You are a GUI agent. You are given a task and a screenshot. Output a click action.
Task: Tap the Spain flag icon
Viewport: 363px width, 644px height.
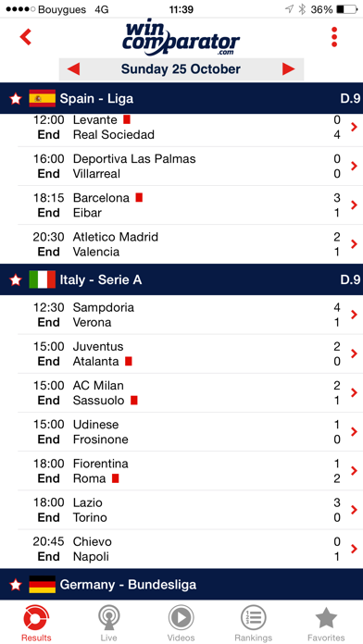click(43, 98)
